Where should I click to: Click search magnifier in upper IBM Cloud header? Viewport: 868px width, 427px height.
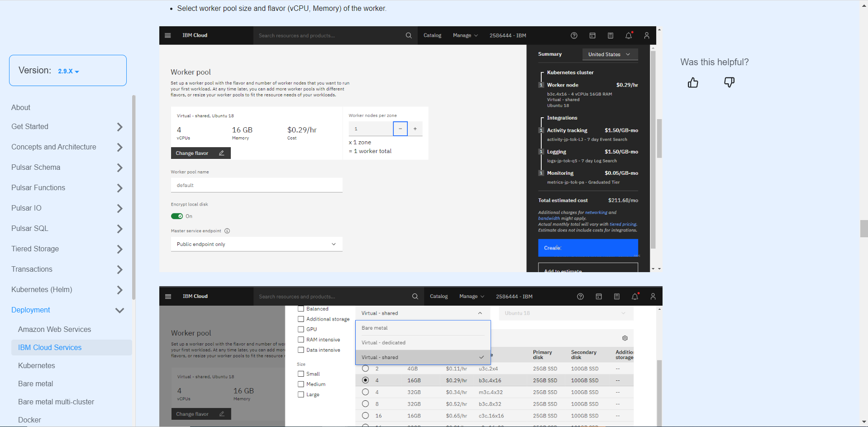click(x=409, y=35)
